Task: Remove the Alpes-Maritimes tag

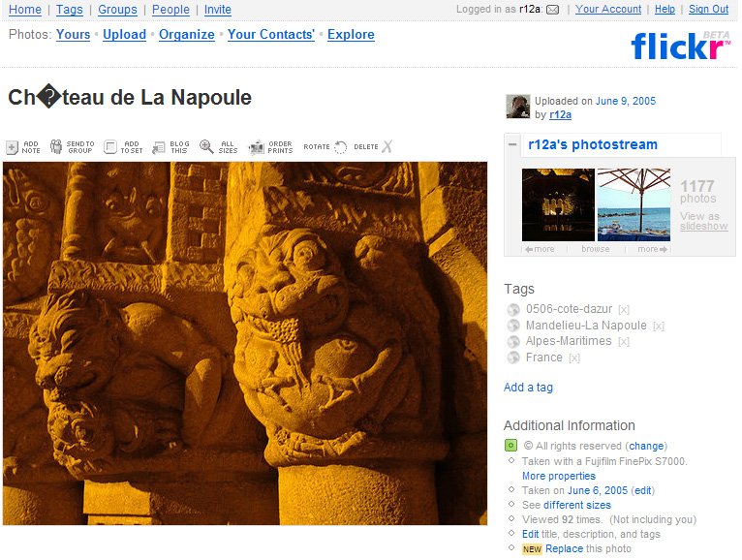Action: coord(624,342)
